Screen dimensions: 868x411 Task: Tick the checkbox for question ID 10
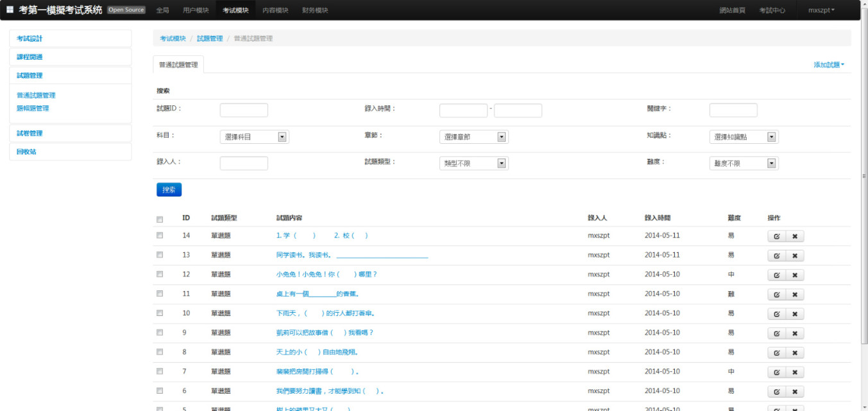pyautogui.click(x=160, y=313)
